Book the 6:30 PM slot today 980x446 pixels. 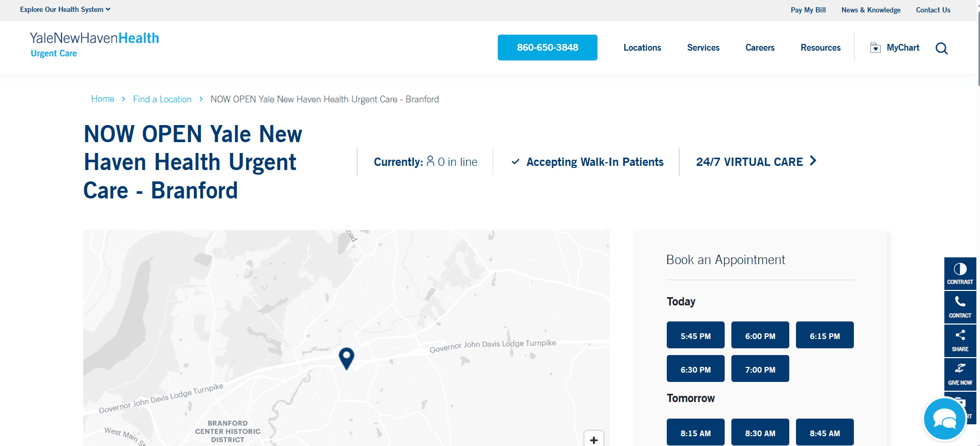[696, 368]
